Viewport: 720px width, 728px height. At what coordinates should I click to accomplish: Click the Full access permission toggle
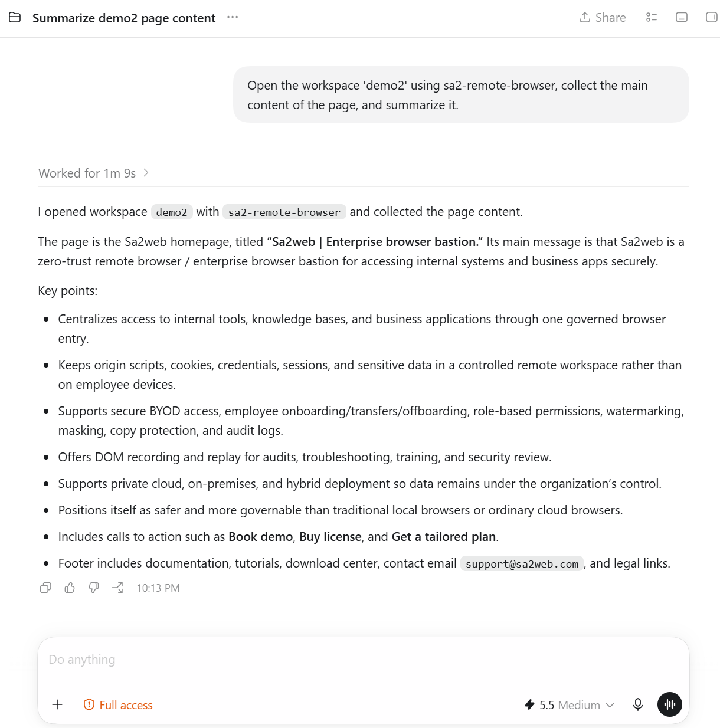point(118,705)
